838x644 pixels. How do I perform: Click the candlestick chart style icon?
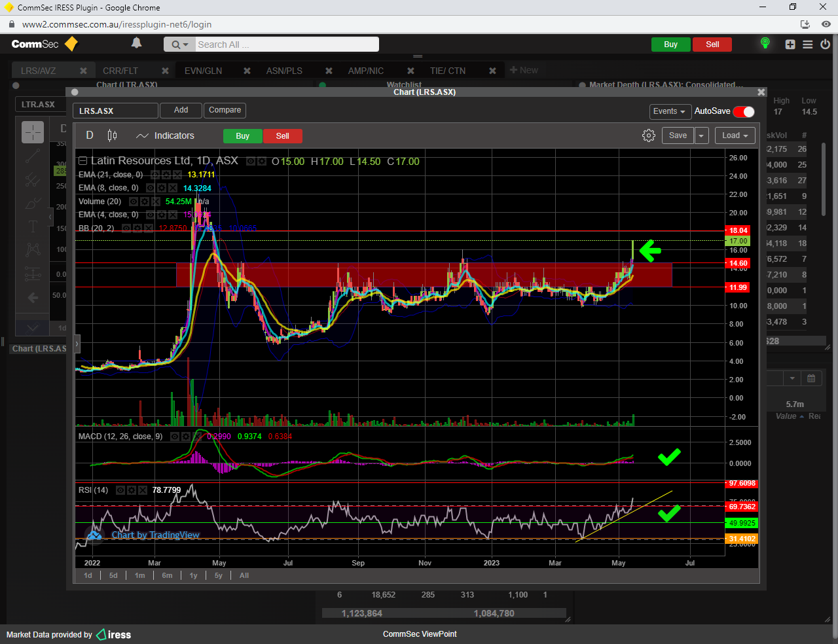(x=112, y=135)
